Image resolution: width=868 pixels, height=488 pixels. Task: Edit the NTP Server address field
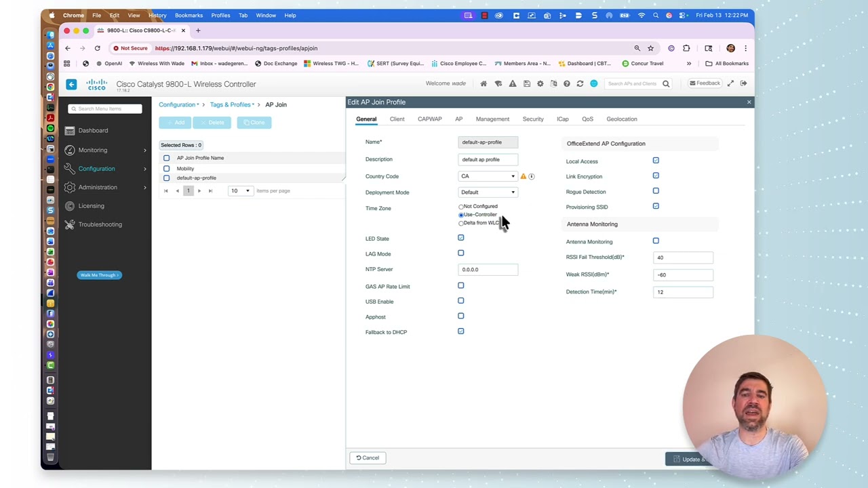pos(488,270)
